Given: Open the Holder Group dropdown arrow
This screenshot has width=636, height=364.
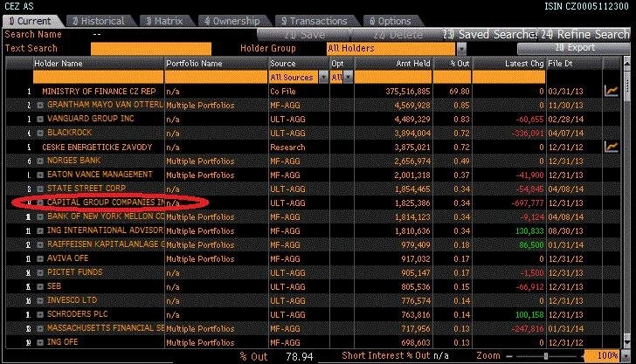Looking at the screenshot, I should coord(461,49).
